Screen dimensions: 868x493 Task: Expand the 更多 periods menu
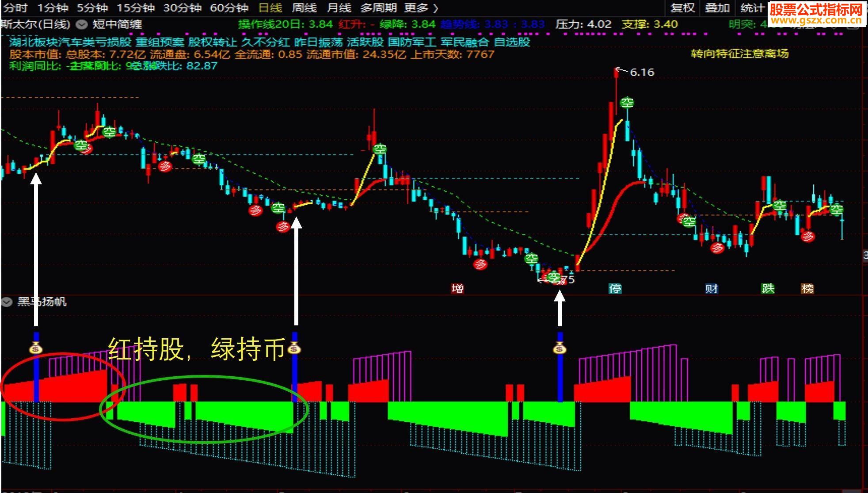tap(421, 8)
